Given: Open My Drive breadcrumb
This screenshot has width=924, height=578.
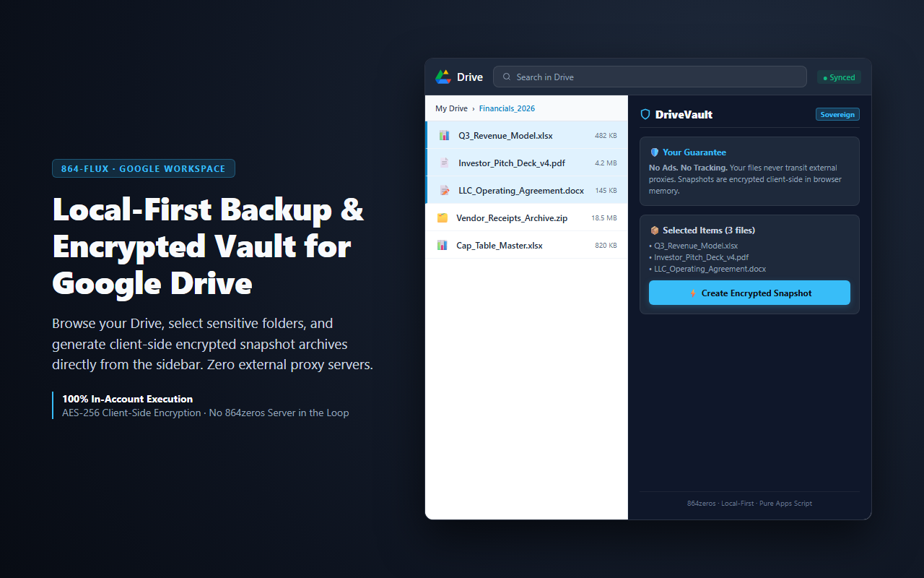Looking at the screenshot, I should coord(451,108).
